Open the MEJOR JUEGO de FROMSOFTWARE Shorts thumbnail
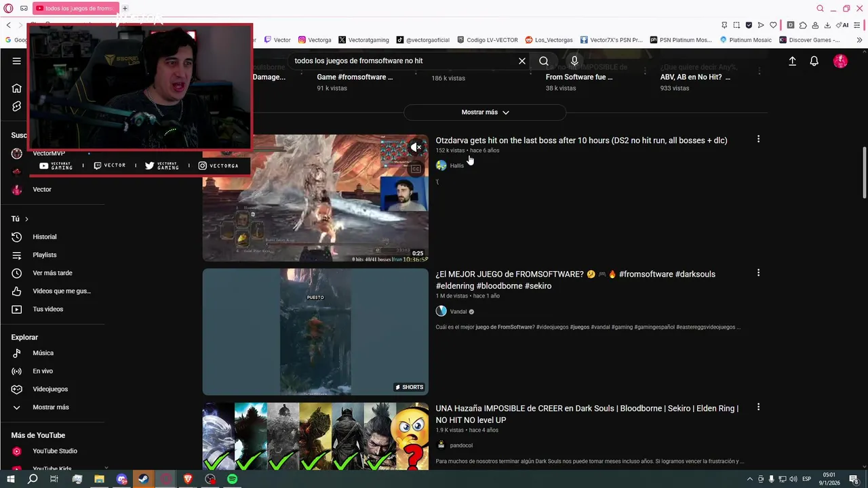This screenshot has height=488, width=868. pyautogui.click(x=315, y=332)
